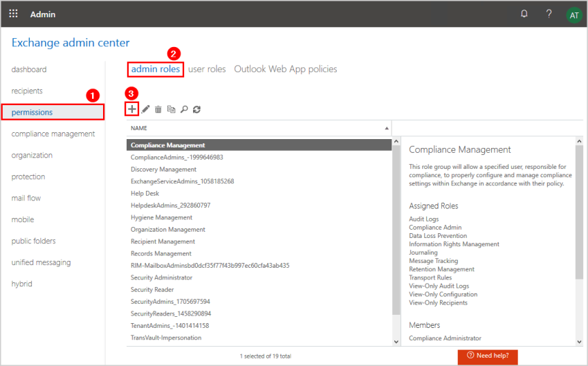
Task: Select Help Desk role group
Action: (x=259, y=193)
